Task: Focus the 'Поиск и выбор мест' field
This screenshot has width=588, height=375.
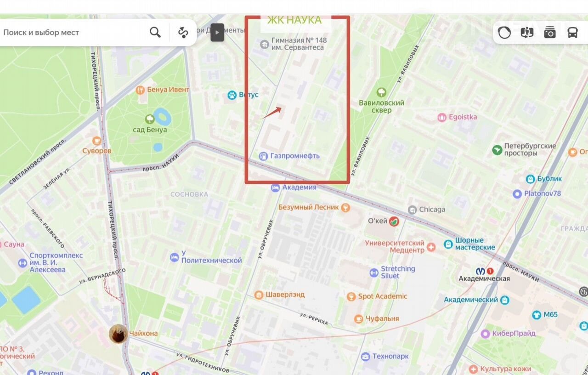Action: click(x=73, y=32)
